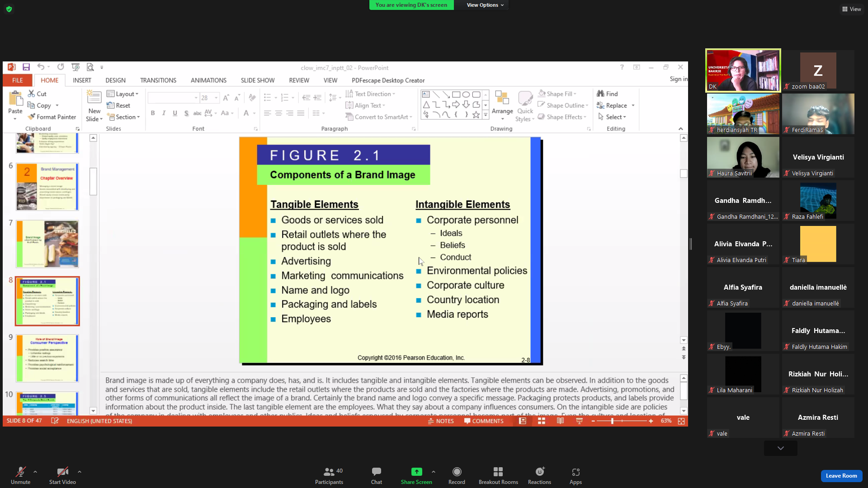Open Zoom Chat panel
Viewport: 868px width, 488px height.
tap(377, 476)
